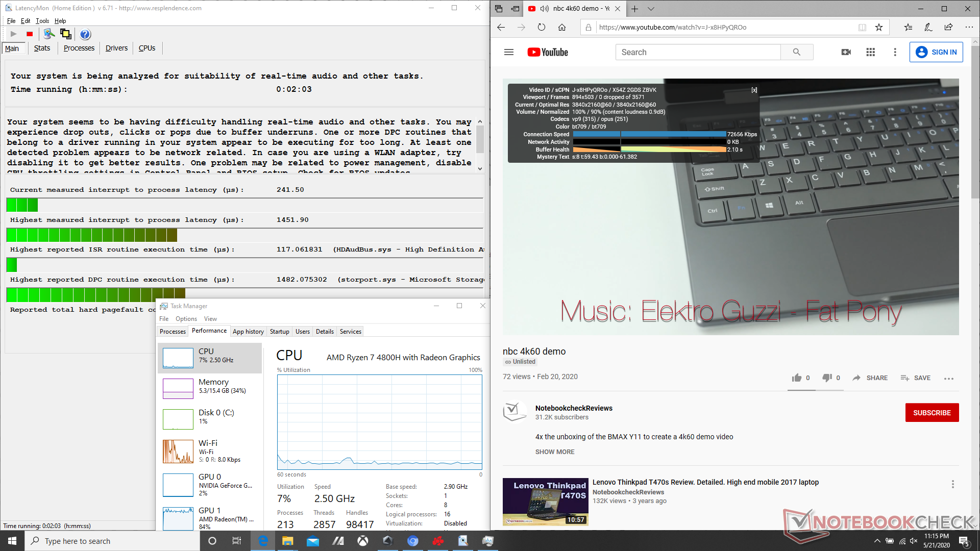Viewport: 980px width, 551px height.
Task: Like the nbc 4k60 demo video
Action: (797, 378)
